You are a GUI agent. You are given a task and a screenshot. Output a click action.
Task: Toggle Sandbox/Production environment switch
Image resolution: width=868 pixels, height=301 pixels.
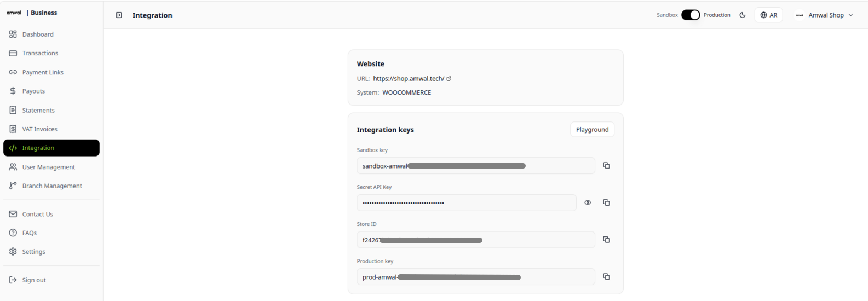click(x=691, y=15)
